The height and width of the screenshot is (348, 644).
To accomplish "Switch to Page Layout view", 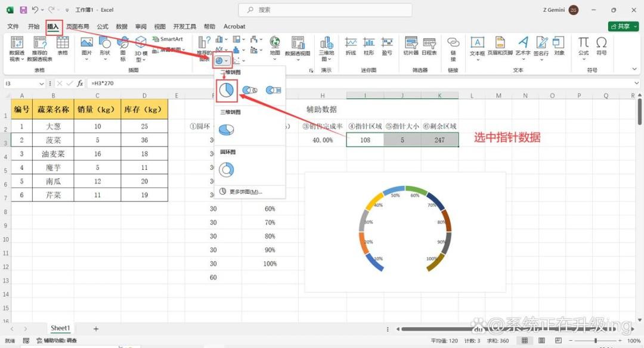I will 541,341.
